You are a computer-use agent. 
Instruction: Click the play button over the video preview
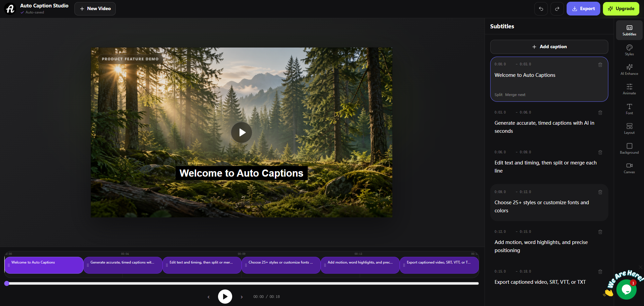click(x=242, y=132)
